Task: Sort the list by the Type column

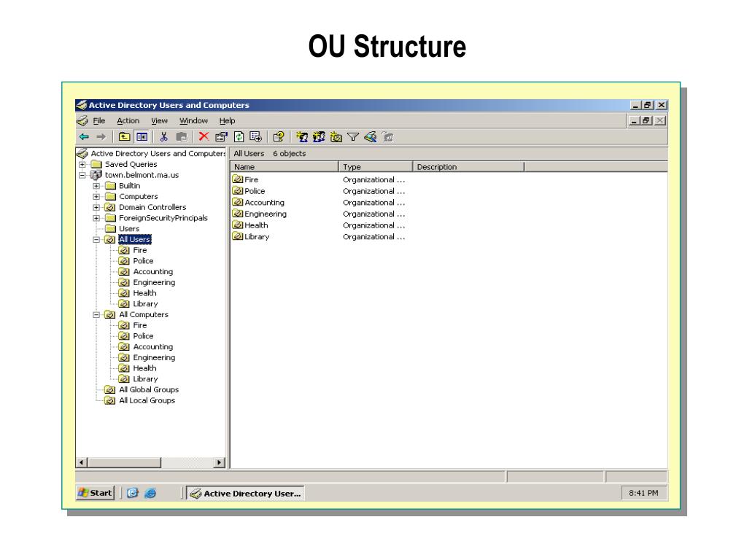Action: coord(376,167)
